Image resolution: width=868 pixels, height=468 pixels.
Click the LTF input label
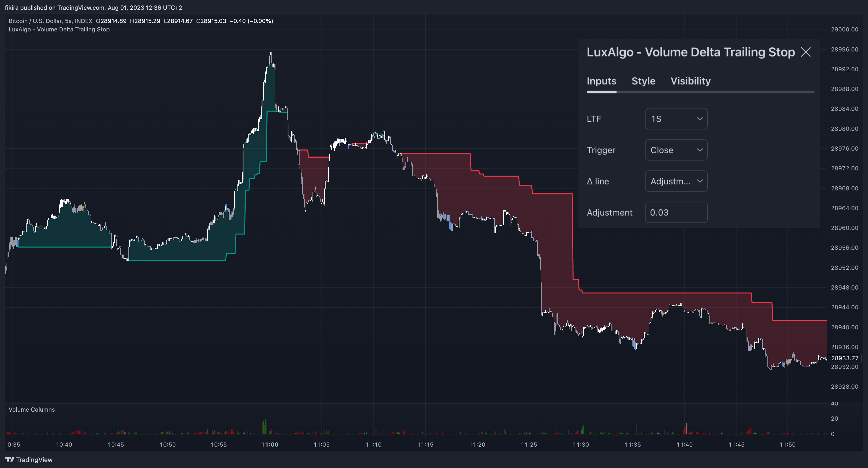(x=594, y=119)
